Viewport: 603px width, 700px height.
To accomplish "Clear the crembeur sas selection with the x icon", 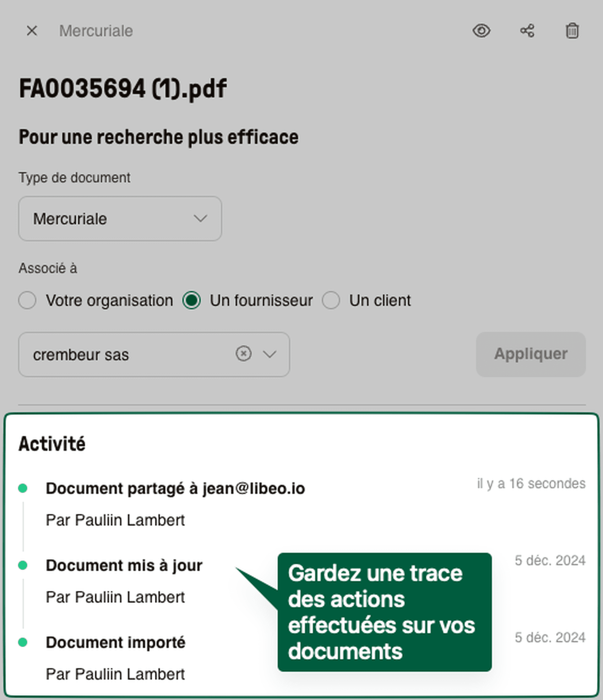I will coord(244,354).
